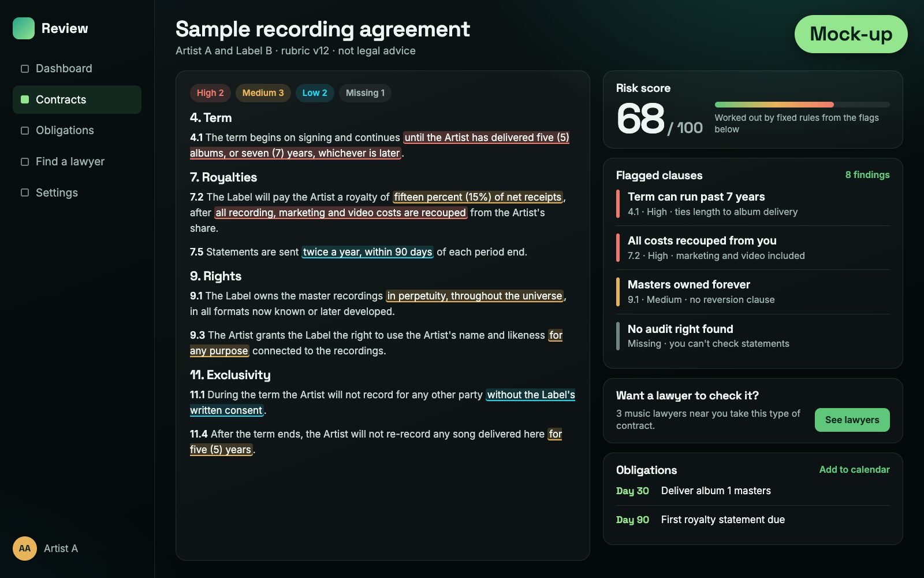Click the 'Sample recording agreement' title
The image size is (924, 578).
tap(323, 29)
